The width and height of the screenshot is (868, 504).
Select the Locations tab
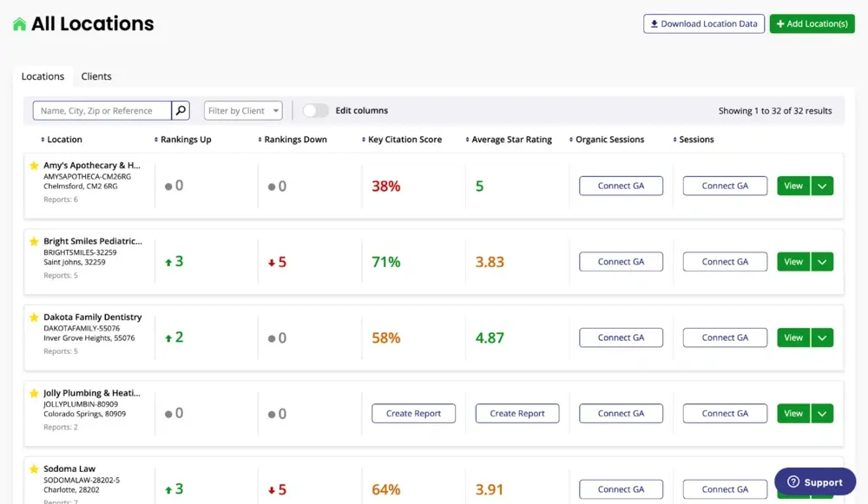[x=42, y=76]
